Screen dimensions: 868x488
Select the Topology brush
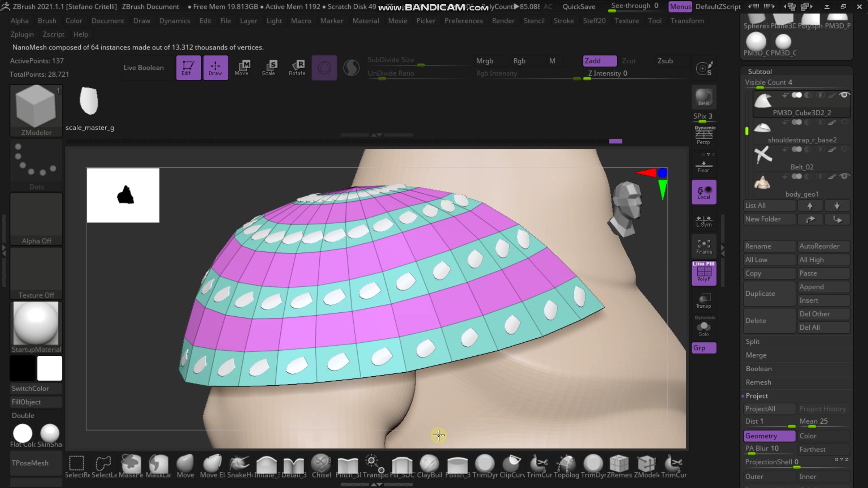[x=566, y=466]
